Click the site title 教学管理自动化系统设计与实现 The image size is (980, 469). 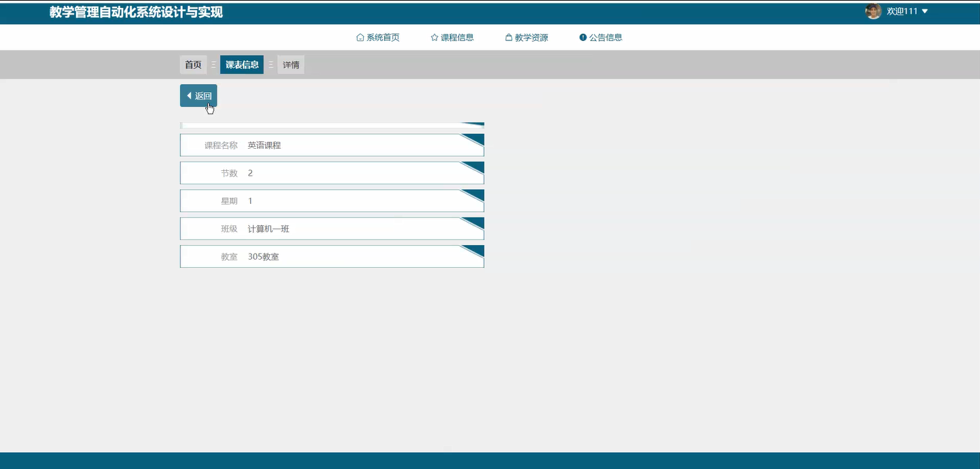[x=137, y=12]
